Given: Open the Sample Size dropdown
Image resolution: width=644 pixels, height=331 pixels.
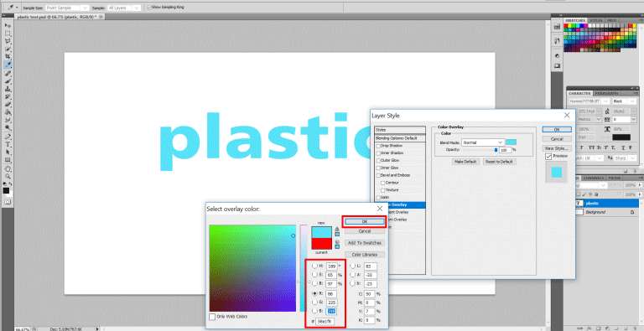Looking at the screenshot, I should pos(67,8).
